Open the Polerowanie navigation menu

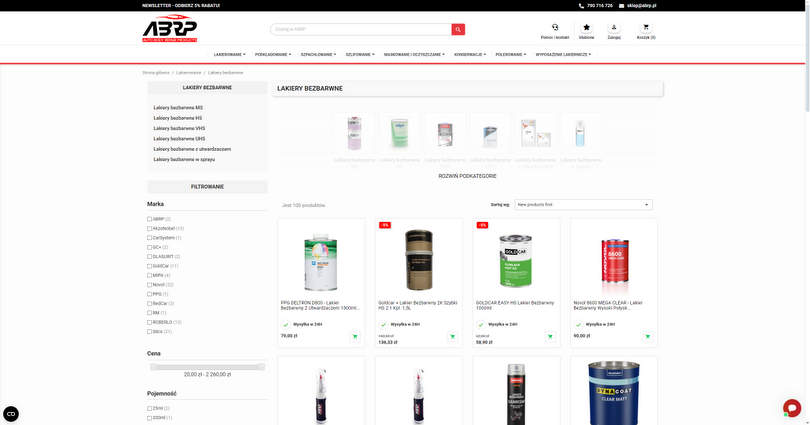(510, 54)
